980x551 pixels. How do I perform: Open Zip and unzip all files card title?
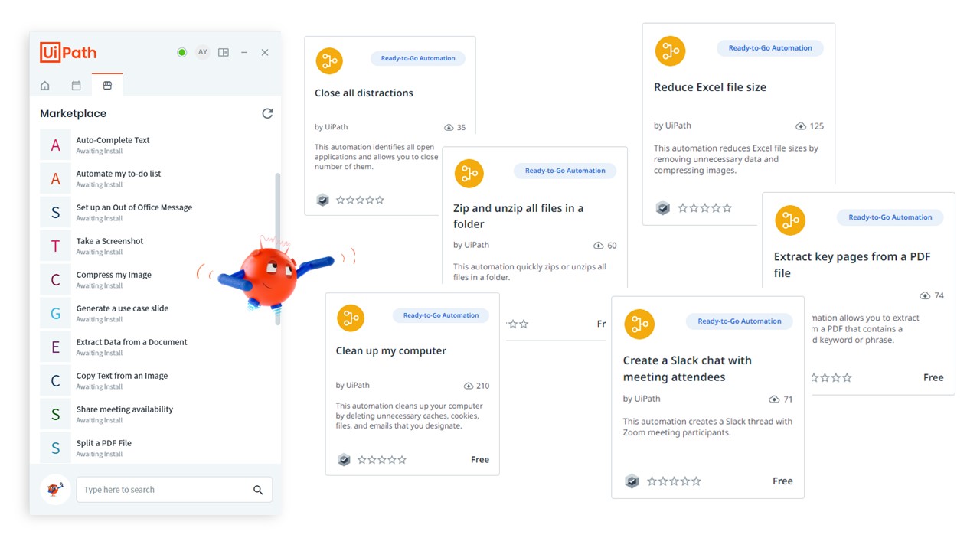tap(518, 216)
